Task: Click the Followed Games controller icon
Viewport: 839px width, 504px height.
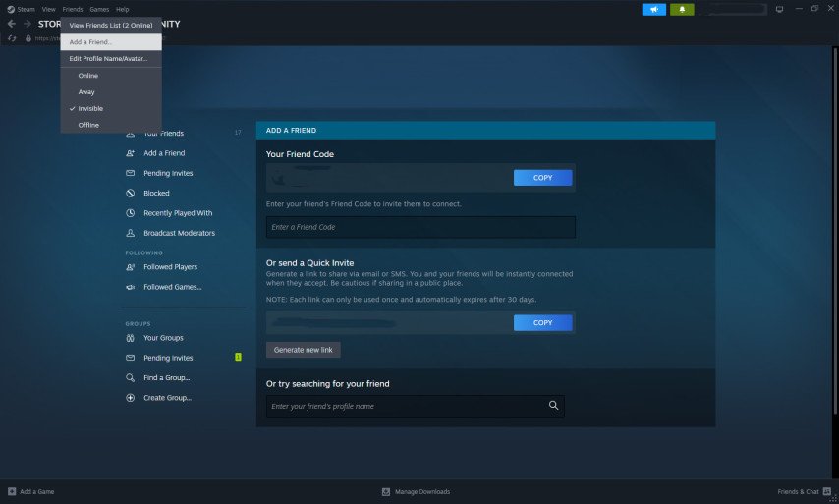Action: 130,287
